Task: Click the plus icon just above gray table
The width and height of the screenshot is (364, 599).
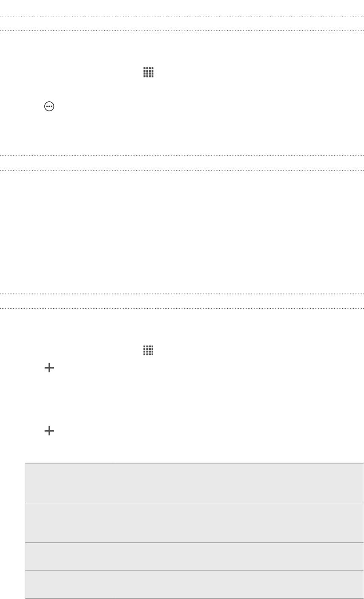Action: pyautogui.click(x=50, y=431)
